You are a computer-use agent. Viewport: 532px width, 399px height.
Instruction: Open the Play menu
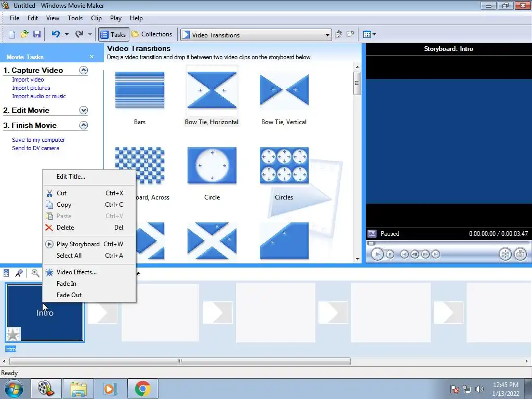click(116, 18)
